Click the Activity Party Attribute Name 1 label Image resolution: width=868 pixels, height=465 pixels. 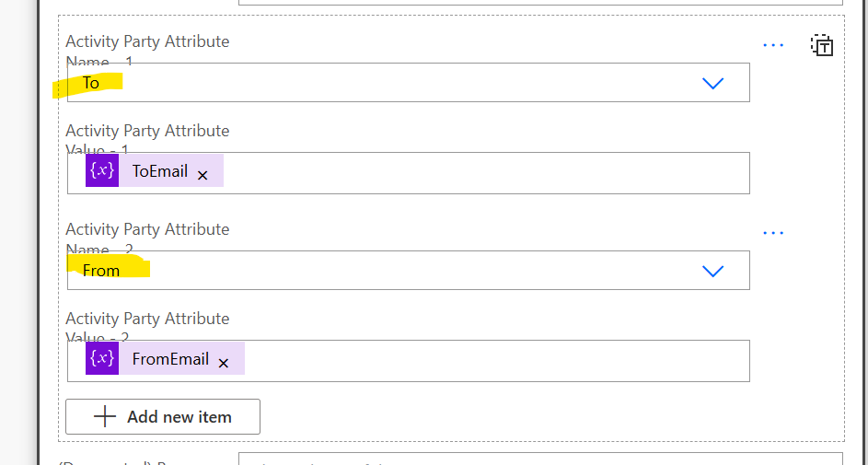(147, 41)
